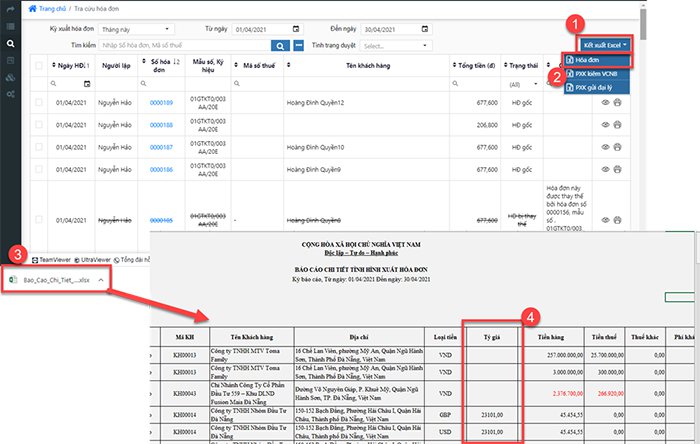
Task: Click UltraViewer bookmark
Action: click(x=92, y=260)
